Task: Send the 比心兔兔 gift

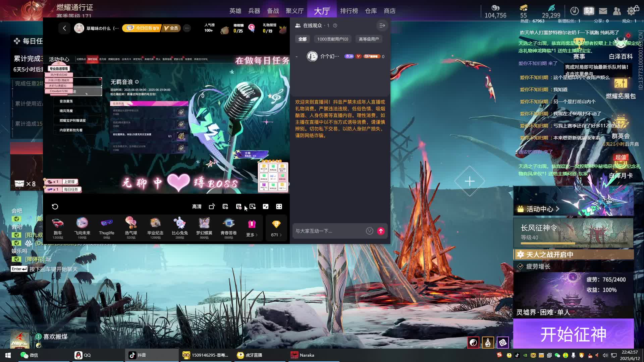Action: pos(180,228)
